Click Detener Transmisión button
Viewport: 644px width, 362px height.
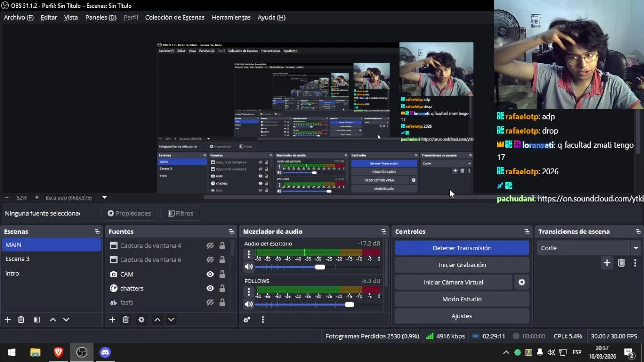click(462, 248)
